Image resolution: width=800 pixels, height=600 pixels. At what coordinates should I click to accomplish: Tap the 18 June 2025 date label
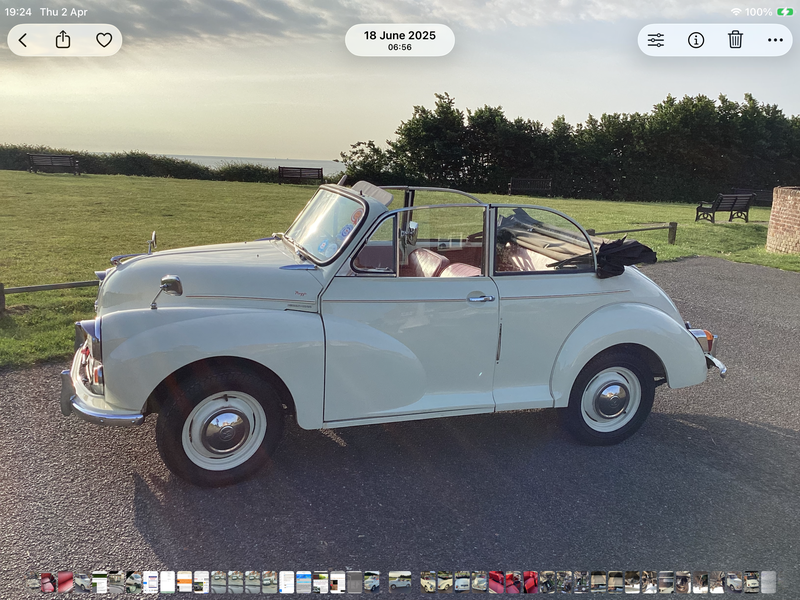tap(399, 35)
